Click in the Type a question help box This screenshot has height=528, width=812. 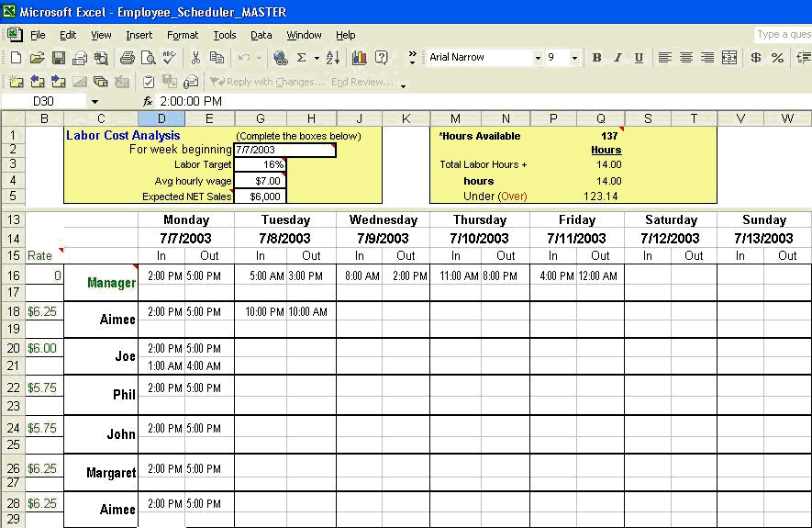(x=784, y=35)
